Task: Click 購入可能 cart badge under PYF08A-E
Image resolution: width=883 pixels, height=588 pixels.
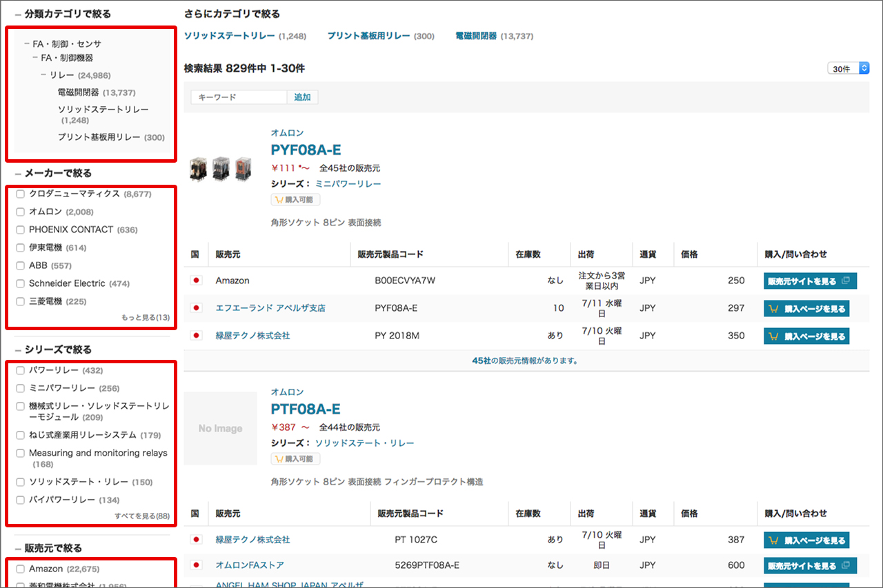Action: [x=295, y=200]
